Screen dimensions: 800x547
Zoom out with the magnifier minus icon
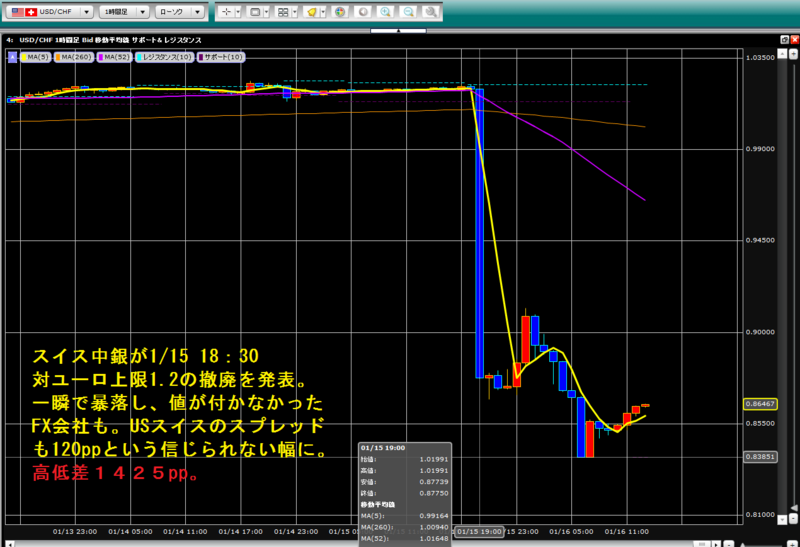coord(409,12)
